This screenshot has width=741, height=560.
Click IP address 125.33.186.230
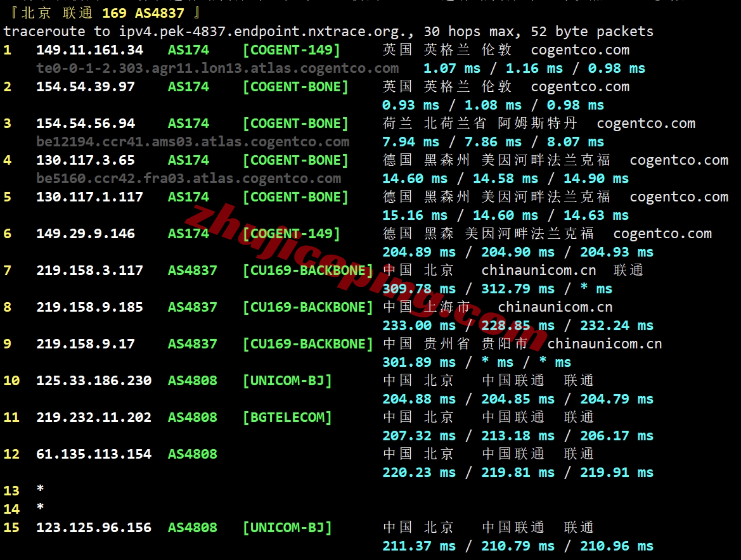[94, 381]
